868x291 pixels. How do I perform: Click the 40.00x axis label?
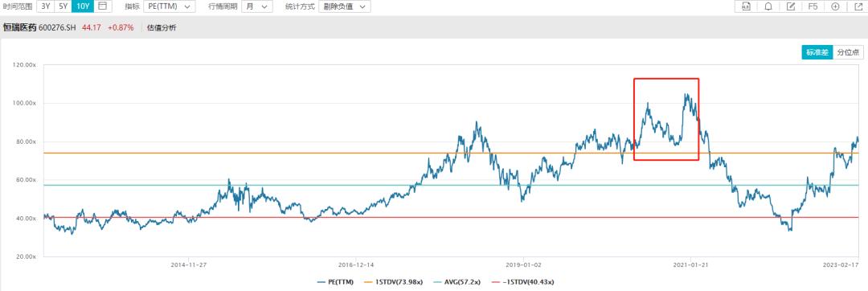pyautogui.click(x=26, y=219)
